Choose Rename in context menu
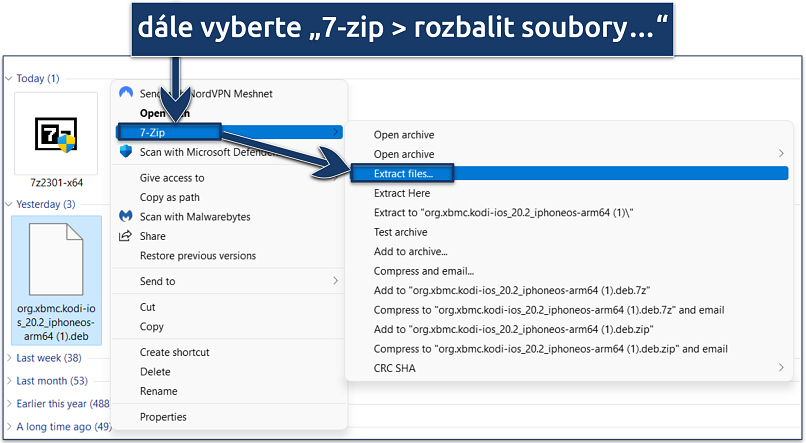The width and height of the screenshot is (806, 443). coord(159,391)
